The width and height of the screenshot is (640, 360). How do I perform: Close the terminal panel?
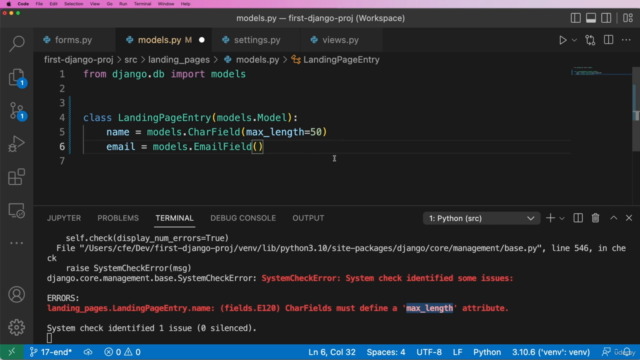629,218
